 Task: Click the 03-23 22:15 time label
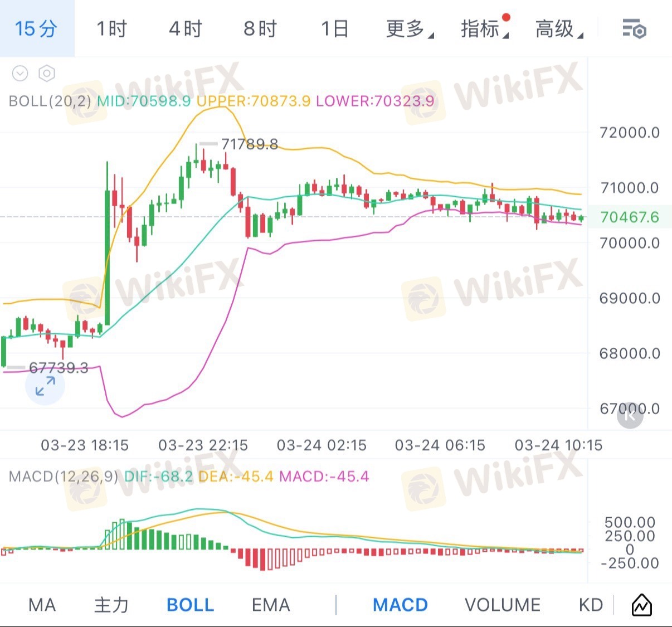203,445
